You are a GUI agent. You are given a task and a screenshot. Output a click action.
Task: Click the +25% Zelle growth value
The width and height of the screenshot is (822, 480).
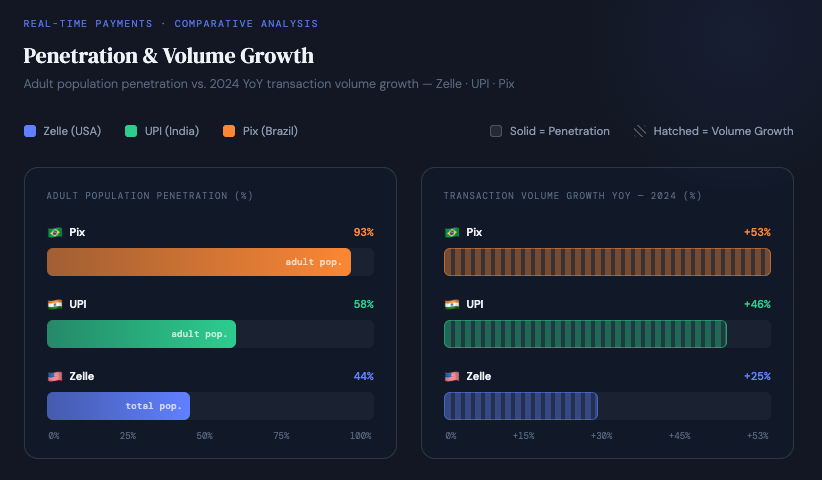pos(758,376)
